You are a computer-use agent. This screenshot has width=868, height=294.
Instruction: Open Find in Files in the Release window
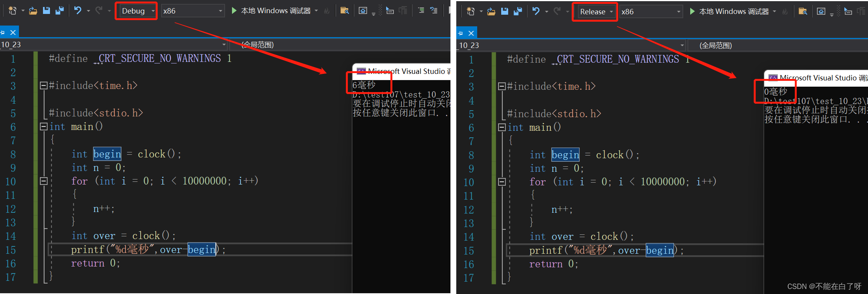tap(803, 12)
